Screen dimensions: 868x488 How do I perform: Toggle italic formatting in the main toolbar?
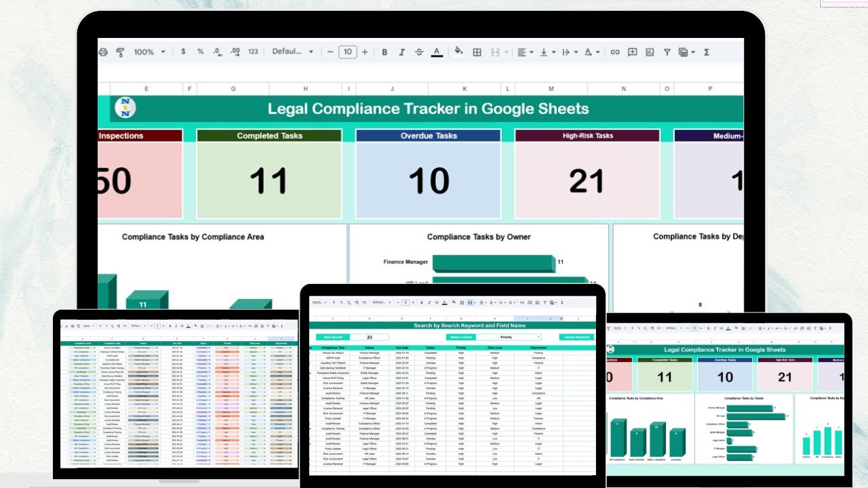coord(401,52)
